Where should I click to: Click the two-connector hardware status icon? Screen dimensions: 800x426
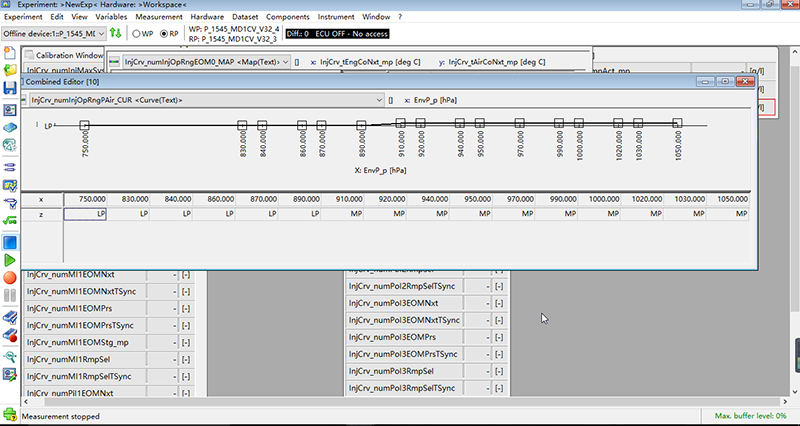pyautogui.click(x=10, y=167)
